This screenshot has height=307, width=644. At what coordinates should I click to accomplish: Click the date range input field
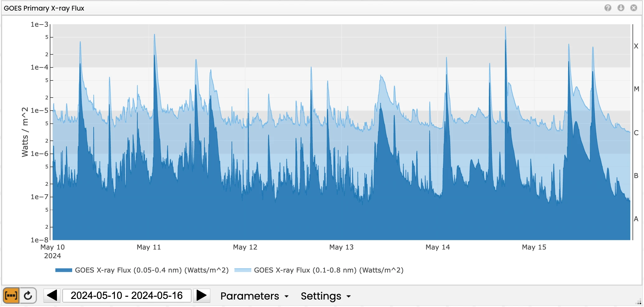127,295
